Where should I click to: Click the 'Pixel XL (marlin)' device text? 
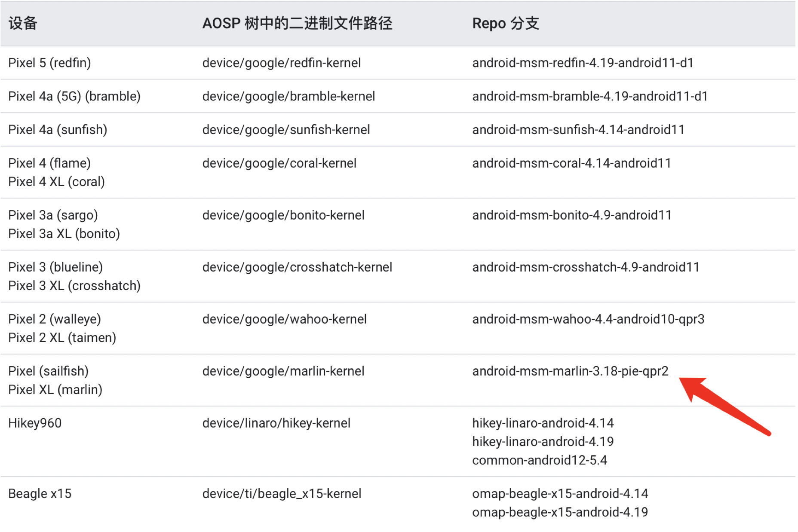tap(55, 390)
